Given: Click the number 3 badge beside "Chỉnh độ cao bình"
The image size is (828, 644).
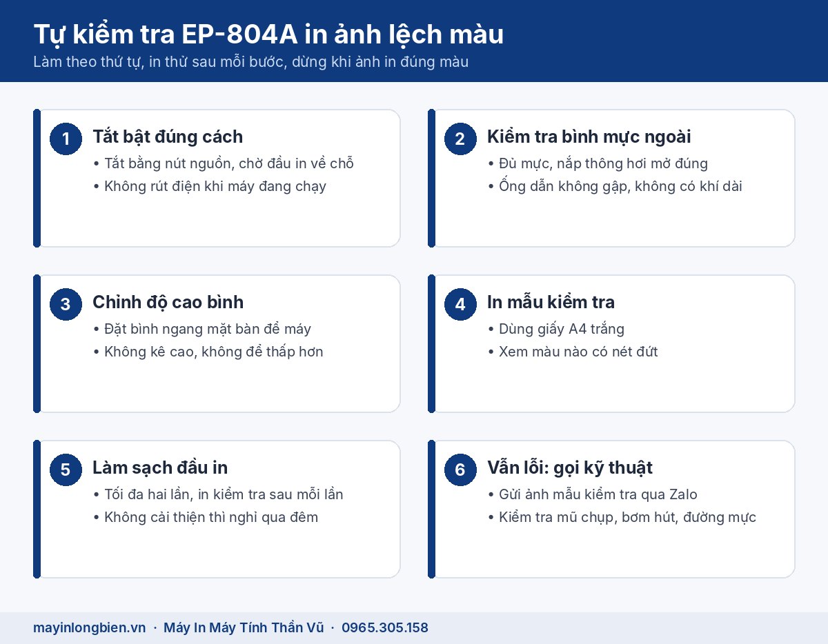Looking at the screenshot, I should tap(66, 304).
